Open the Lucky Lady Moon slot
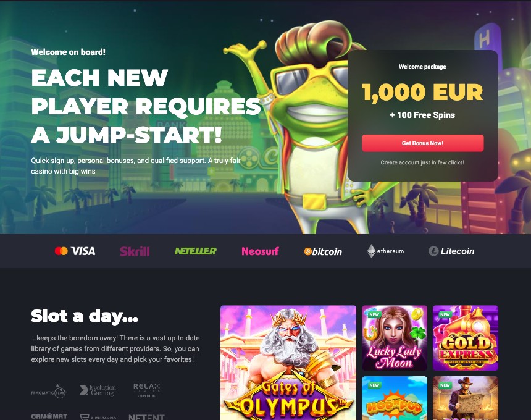531x420 pixels. pos(395,338)
